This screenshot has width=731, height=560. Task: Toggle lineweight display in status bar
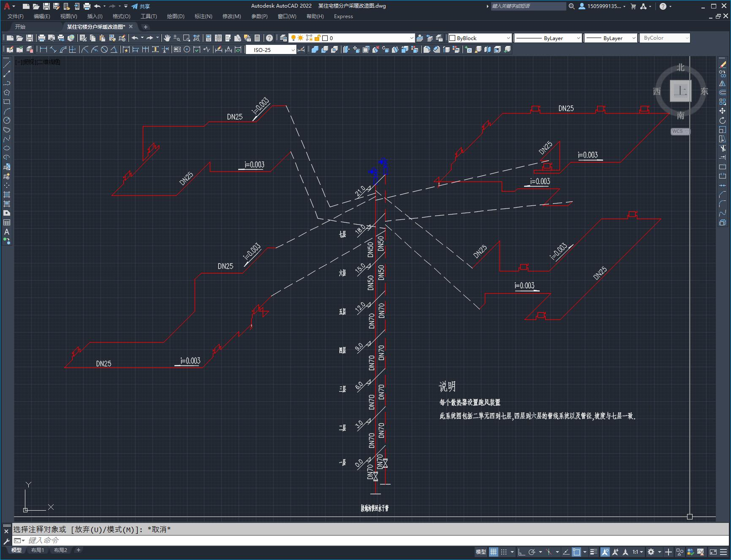594,552
